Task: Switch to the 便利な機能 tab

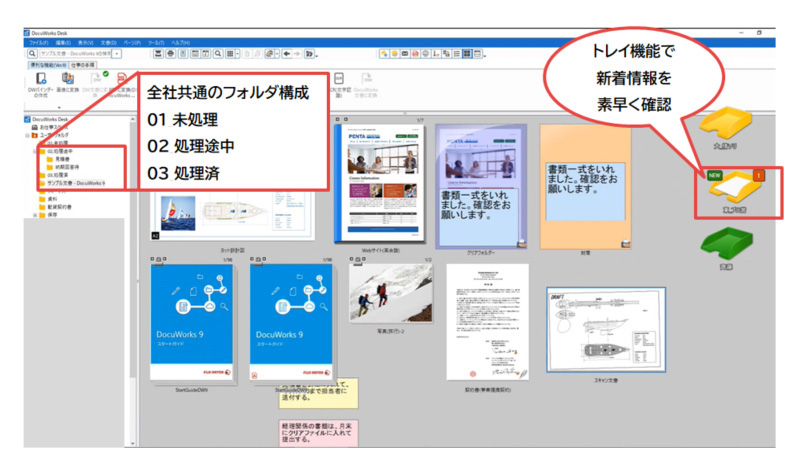Action: [x=48, y=65]
